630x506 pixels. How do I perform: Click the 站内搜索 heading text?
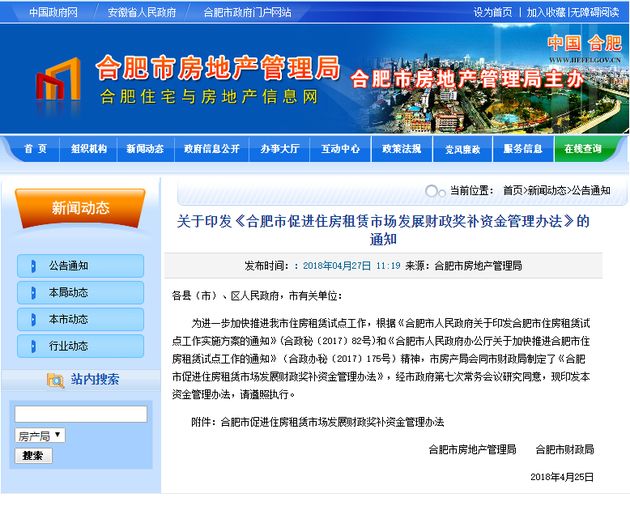click(95, 379)
